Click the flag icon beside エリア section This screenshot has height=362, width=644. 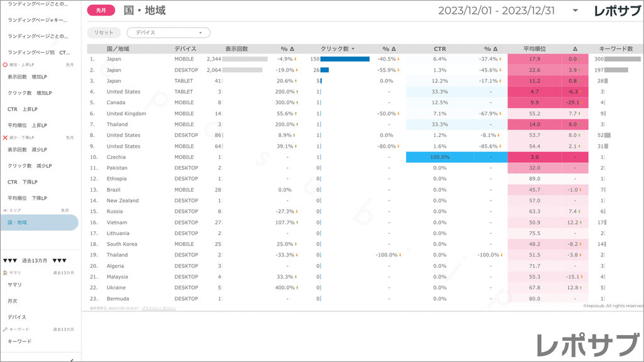click(5, 210)
